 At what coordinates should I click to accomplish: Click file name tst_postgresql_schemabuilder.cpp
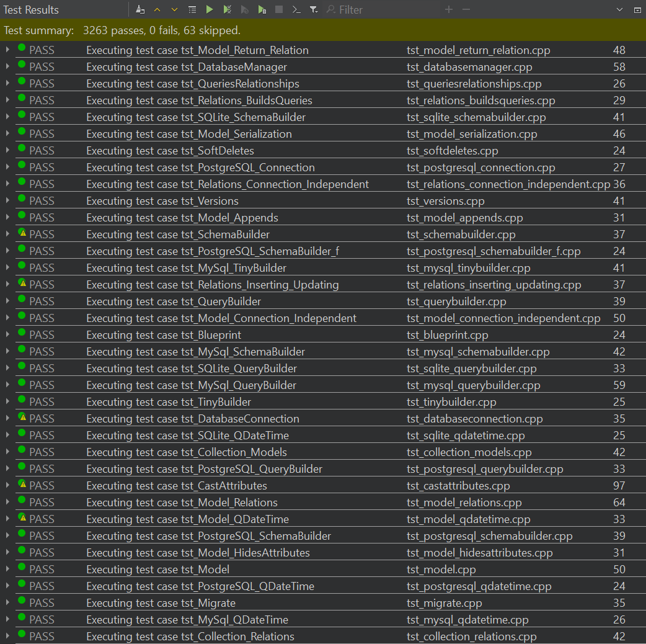point(489,536)
